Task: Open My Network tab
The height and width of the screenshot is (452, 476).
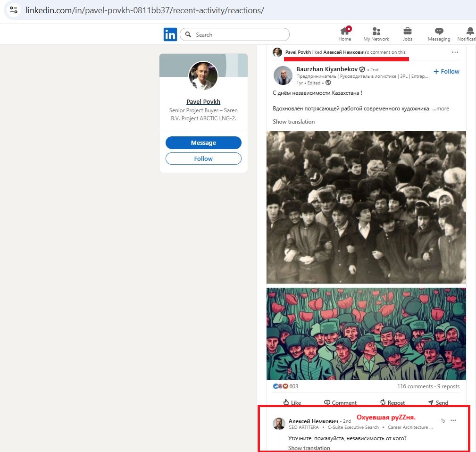Action: [376, 33]
